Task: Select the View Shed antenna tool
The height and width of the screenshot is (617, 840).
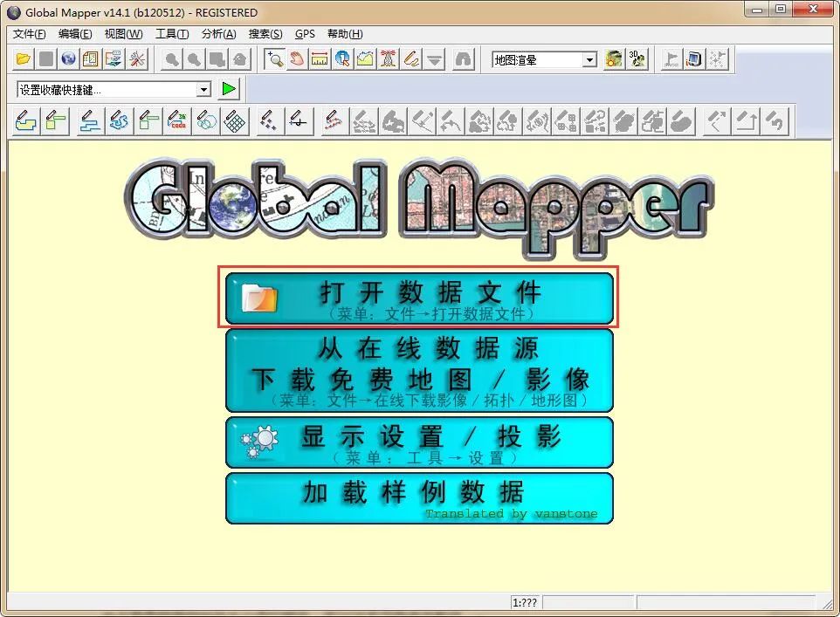Action: (387, 58)
